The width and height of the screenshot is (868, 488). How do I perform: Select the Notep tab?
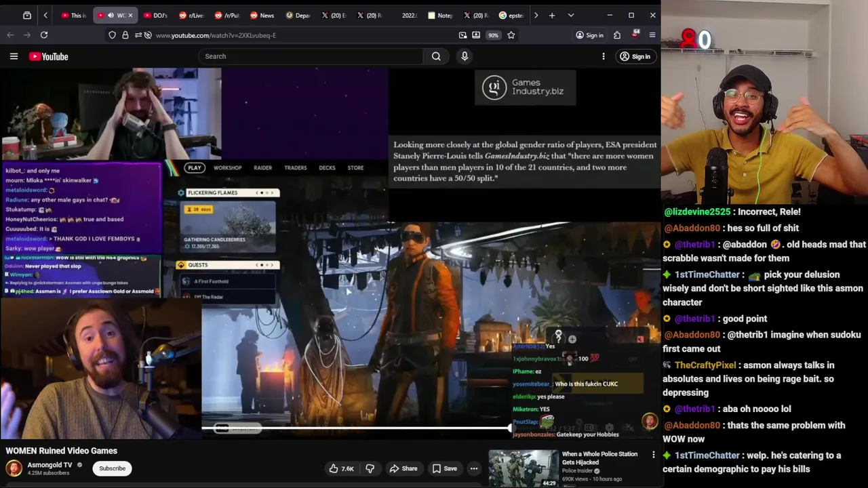440,15
